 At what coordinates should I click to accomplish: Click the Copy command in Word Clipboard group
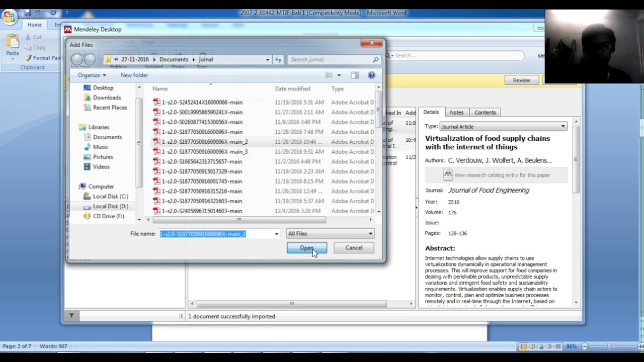[35, 47]
